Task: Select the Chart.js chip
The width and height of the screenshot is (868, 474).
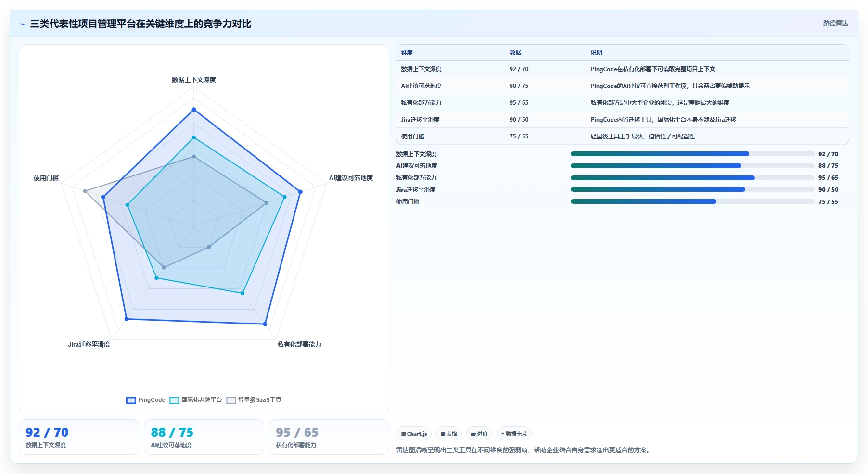Action: pyautogui.click(x=414, y=434)
